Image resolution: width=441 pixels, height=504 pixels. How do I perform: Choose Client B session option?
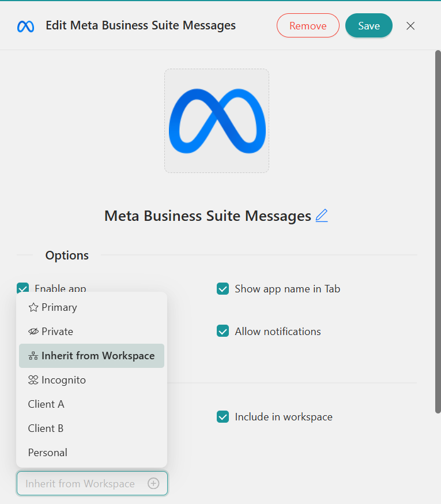pyautogui.click(x=46, y=428)
